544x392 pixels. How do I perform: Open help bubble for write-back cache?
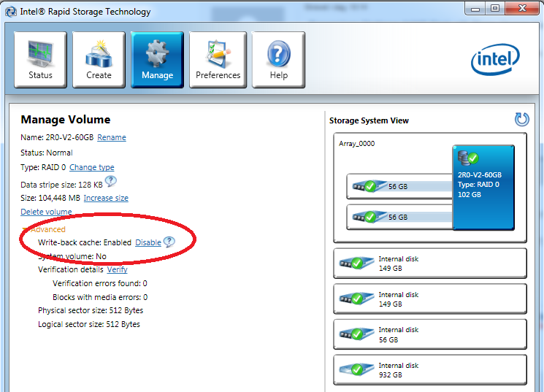169,242
